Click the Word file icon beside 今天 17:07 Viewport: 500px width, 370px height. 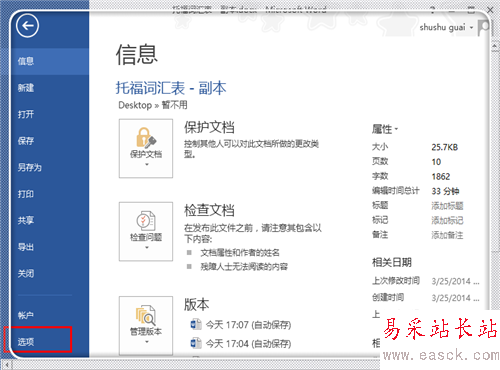196,324
